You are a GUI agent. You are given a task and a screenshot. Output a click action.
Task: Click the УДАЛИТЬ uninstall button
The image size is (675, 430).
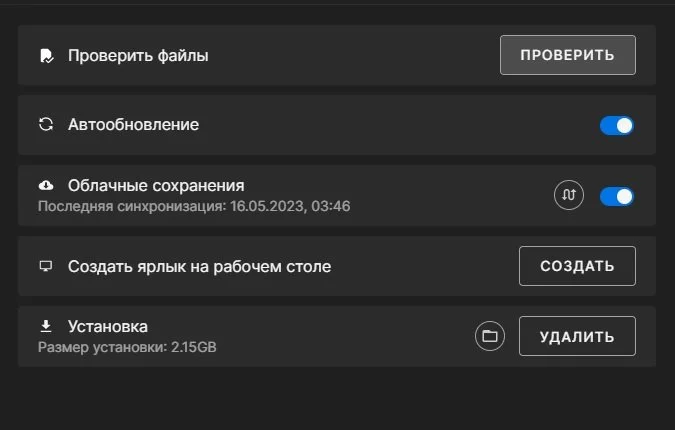tap(577, 336)
